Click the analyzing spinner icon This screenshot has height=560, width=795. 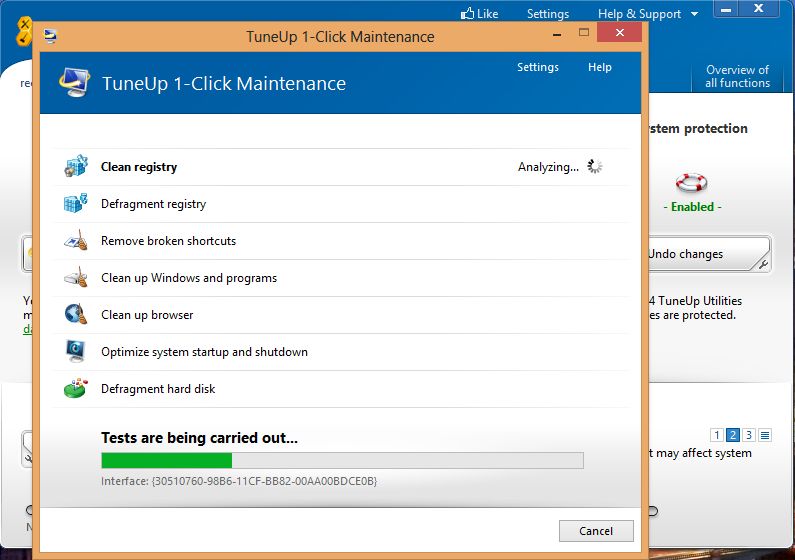point(595,166)
